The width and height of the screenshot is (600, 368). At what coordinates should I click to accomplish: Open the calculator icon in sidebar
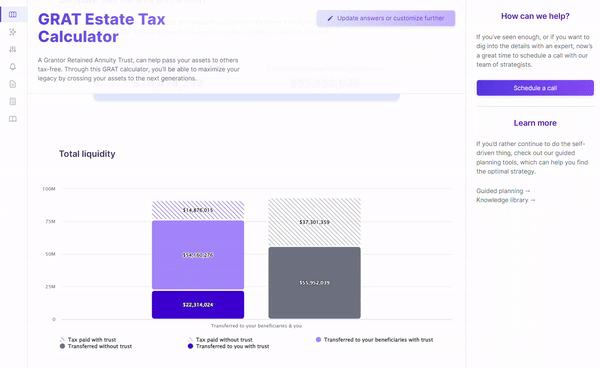[x=13, y=101]
